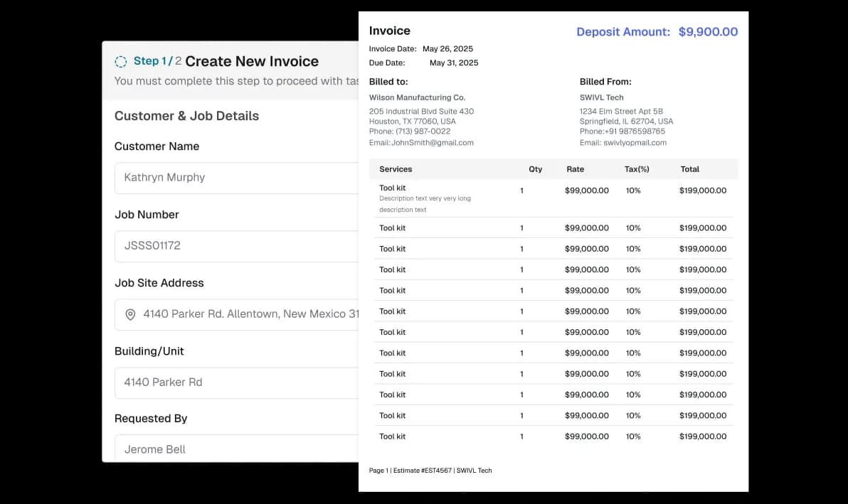848x504 pixels.
Task: Select the Services column header
Action: [396, 169]
